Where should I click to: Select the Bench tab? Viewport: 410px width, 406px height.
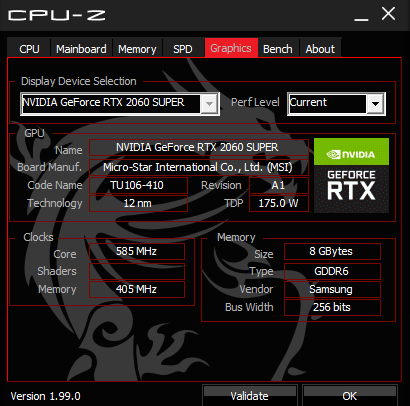pyautogui.click(x=278, y=49)
